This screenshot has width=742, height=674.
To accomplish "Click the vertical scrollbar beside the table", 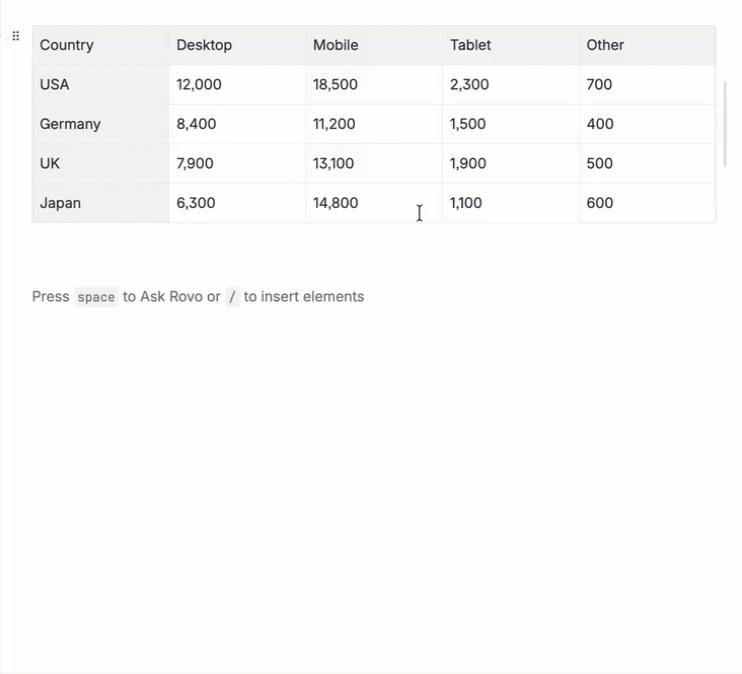I will (725, 124).
